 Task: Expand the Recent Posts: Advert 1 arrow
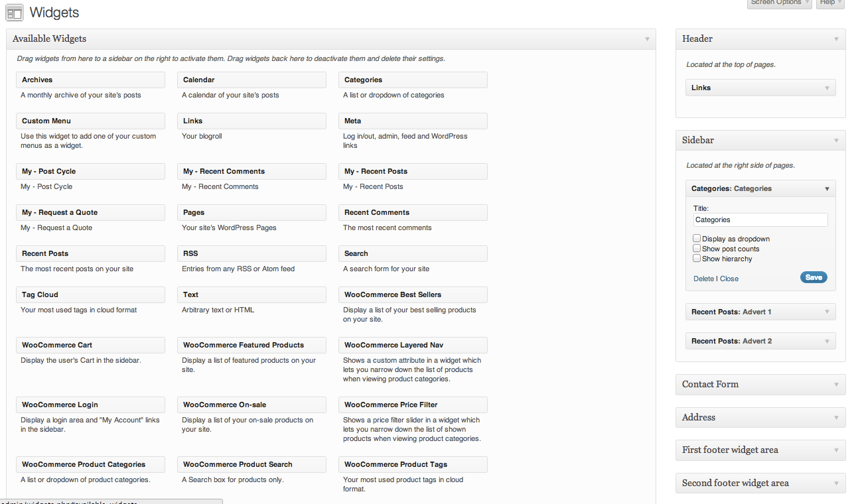(x=827, y=312)
